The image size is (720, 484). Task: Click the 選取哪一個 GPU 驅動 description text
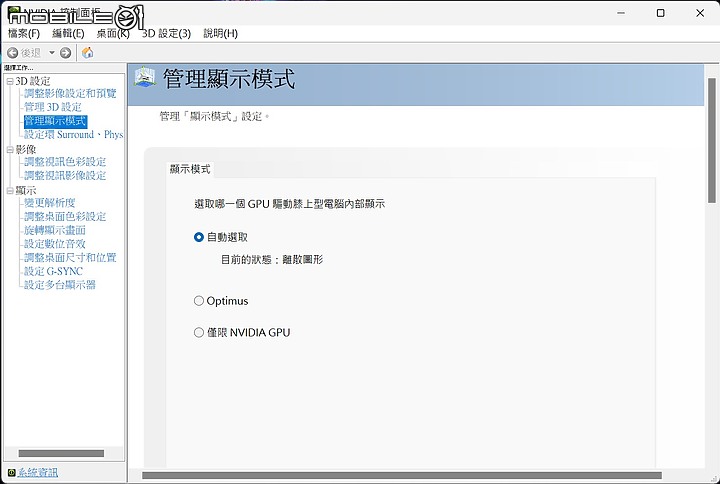[x=289, y=204]
